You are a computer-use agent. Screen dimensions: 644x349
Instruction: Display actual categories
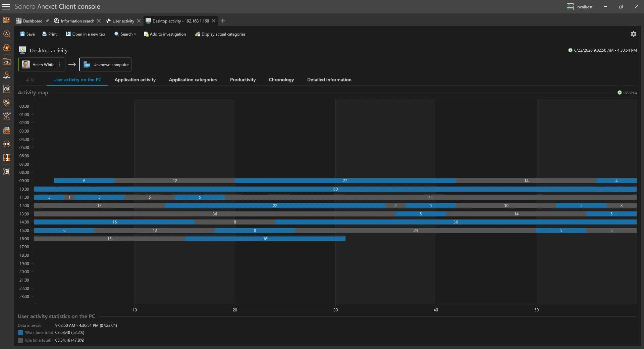coord(220,34)
